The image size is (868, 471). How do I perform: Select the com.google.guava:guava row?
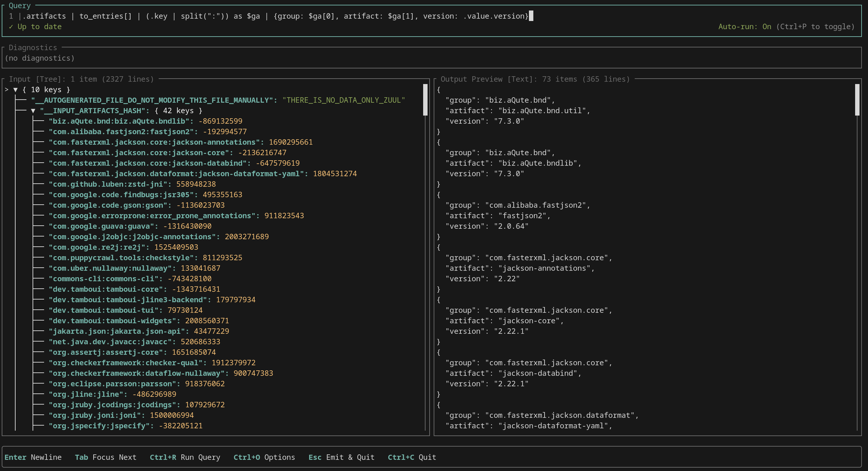130,226
